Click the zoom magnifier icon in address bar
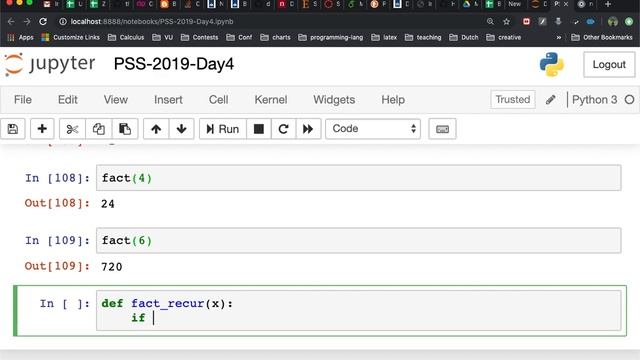Viewport: 640px width, 360px height. pyautogui.click(x=490, y=22)
